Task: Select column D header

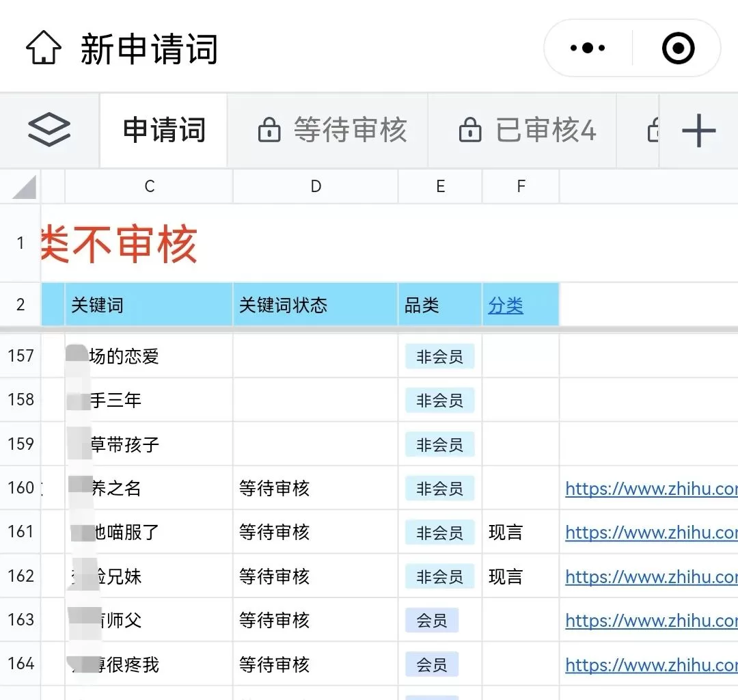Action: (x=316, y=187)
